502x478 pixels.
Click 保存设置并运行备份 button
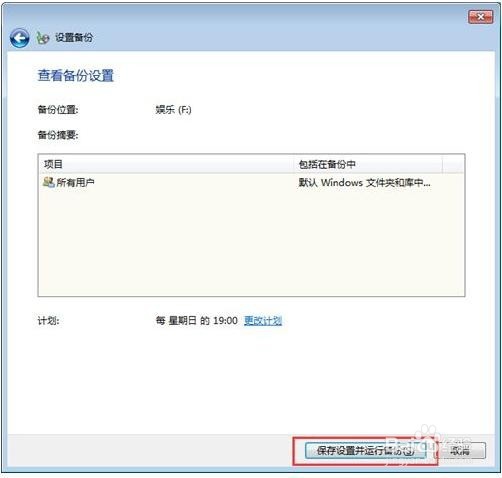click(365, 451)
